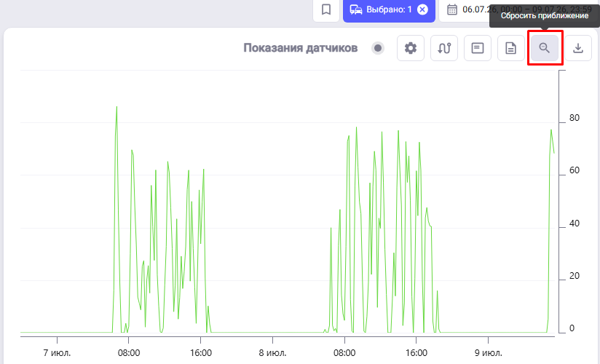Select the "7 июл." axis label
Image resolution: width=600 pixels, height=364 pixels.
pyautogui.click(x=57, y=352)
